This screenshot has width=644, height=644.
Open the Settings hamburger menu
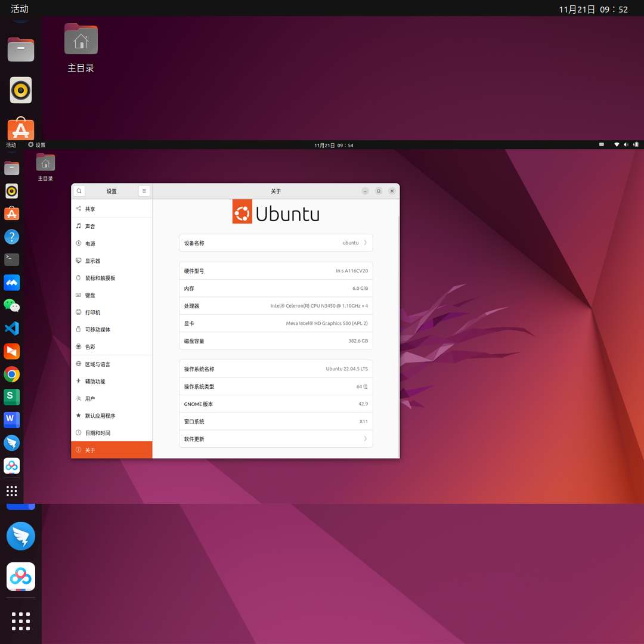(x=144, y=191)
